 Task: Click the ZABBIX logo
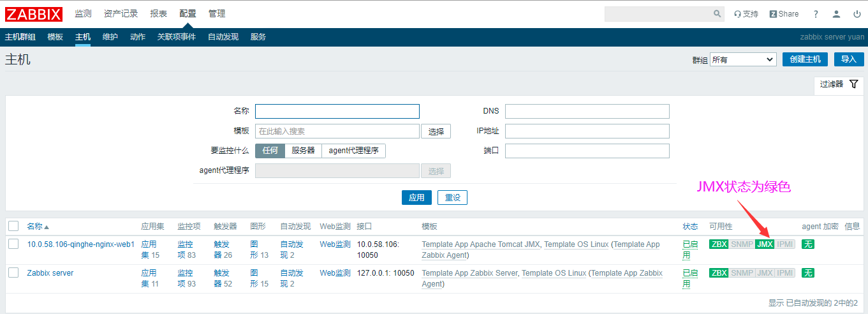pyautogui.click(x=34, y=14)
